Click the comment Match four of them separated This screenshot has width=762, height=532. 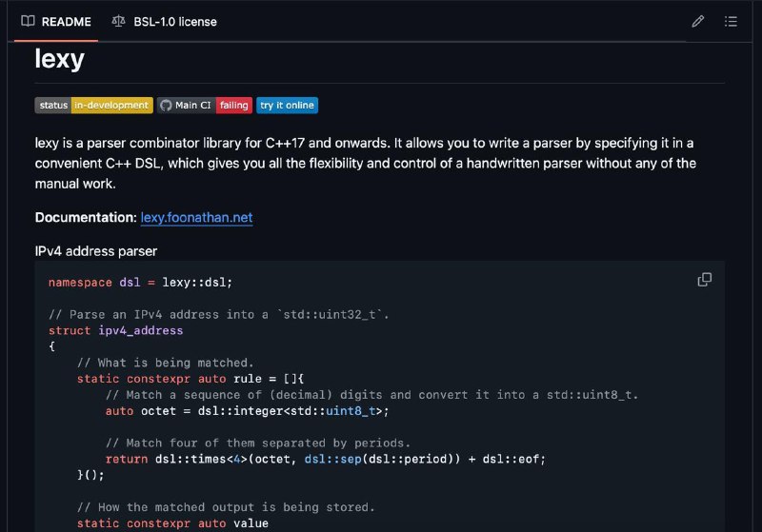coord(258,443)
